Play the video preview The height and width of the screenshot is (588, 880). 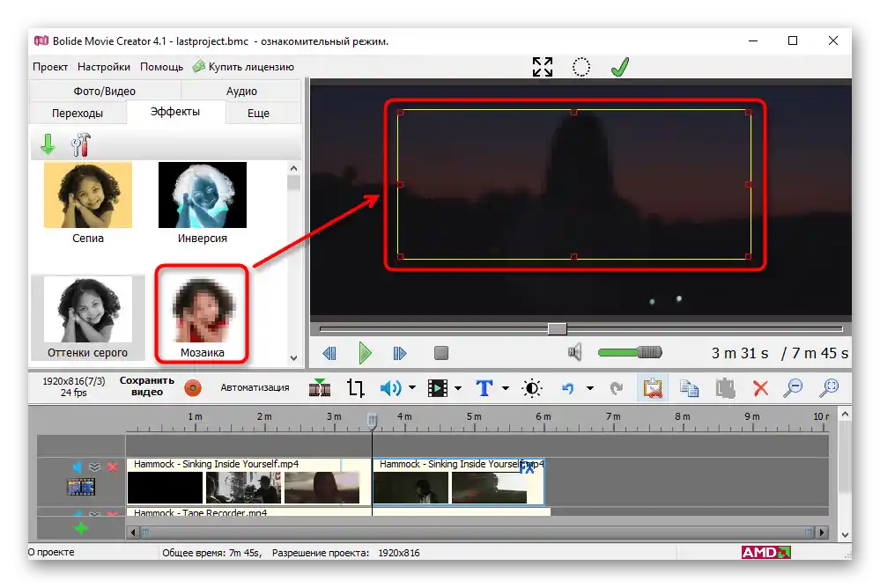365,353
